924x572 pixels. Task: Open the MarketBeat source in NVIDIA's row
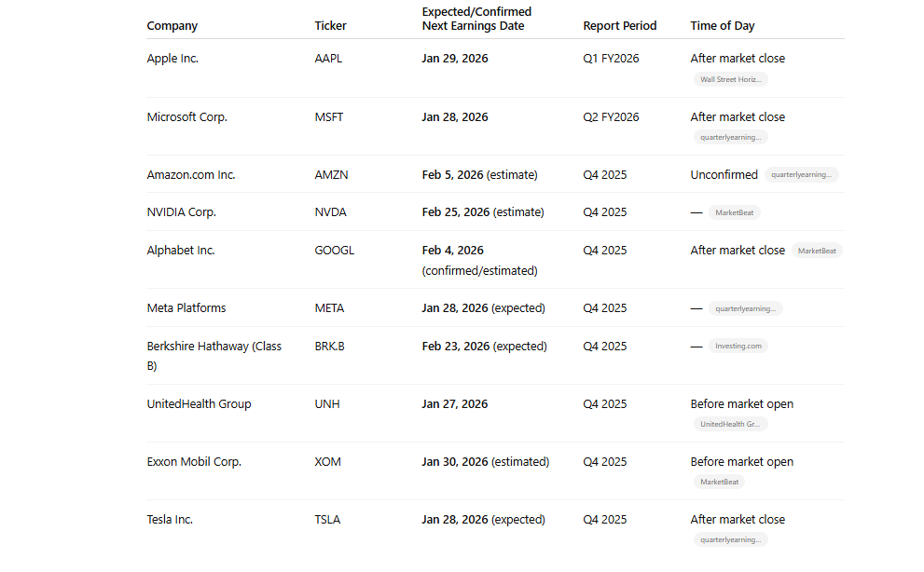[734, 212]
